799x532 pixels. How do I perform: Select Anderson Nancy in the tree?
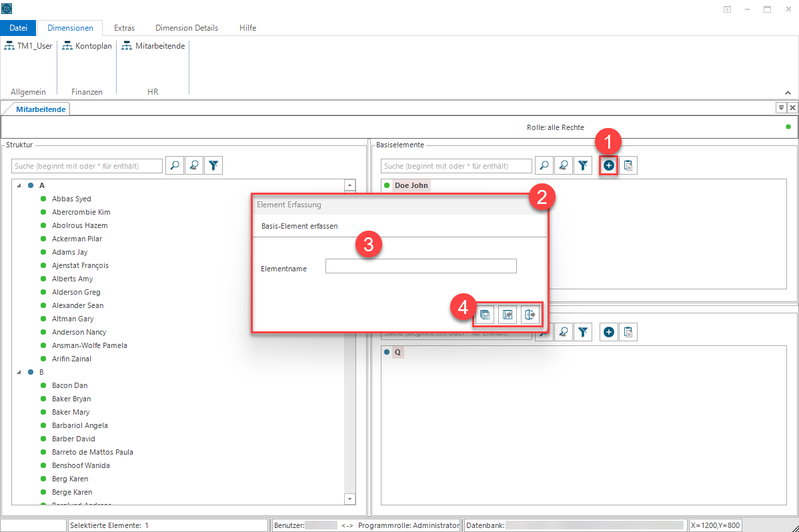pyautogui.click(x=79, y=332)
